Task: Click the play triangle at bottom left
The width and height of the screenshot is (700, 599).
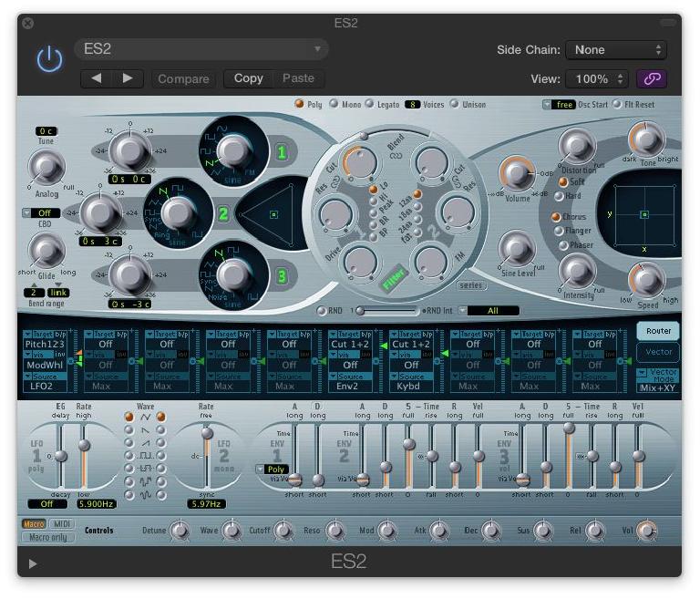Action: (32, 564)
